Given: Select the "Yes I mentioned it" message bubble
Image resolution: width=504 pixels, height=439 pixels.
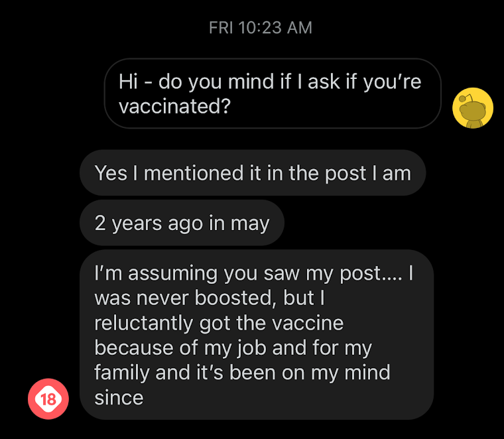Looking at the screenshot, I should point(253,173).
